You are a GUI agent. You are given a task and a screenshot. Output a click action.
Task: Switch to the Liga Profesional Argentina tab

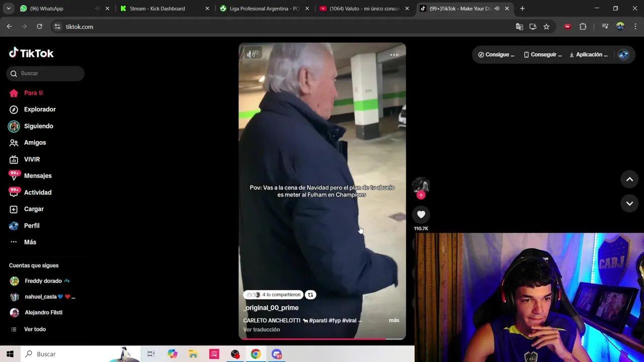[x=264, y=9]
